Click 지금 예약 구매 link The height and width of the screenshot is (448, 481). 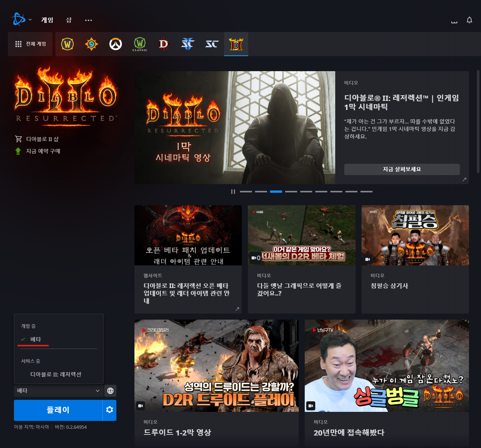[x=43, y=151]
